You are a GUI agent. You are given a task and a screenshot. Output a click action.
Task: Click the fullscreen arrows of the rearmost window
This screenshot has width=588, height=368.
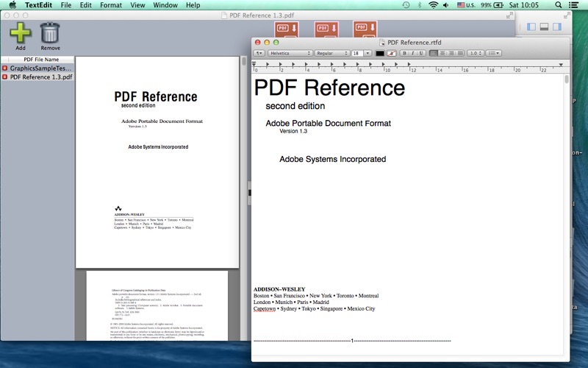click(567, 15)
